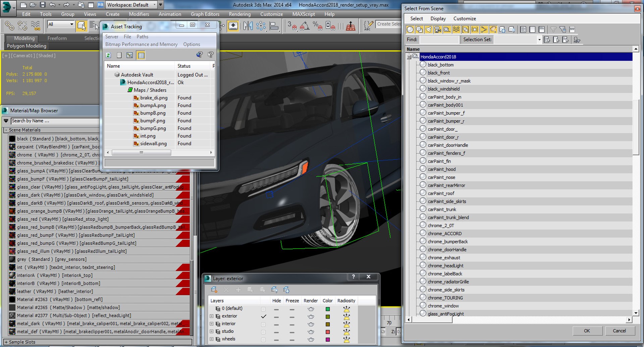Image resolution: width=644 pixels, height=347 pixels.
Task: Tick the current-layer checkbox for wheels
Action: [x=263, y=339]
